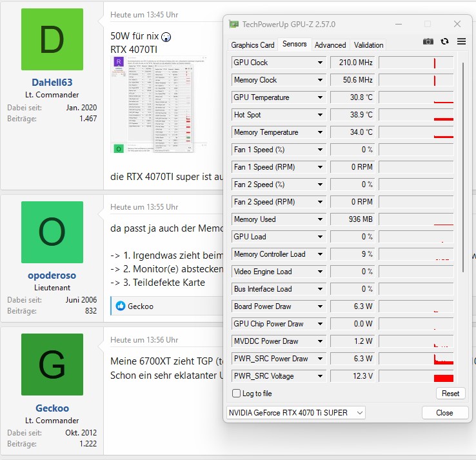Click the emoji after '50W für nix'
This screenshot has height=460, width=476.
point(166,37)
